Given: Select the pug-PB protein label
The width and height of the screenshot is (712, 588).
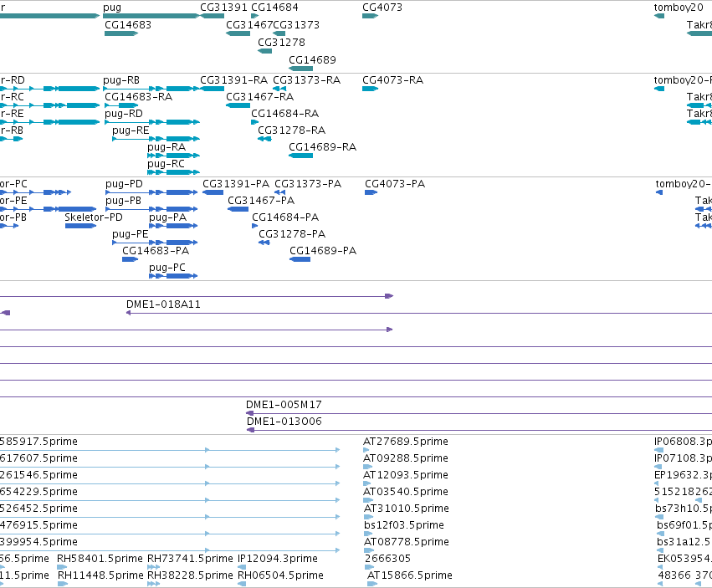Looking at the screenshot, I should pos(124,201).
